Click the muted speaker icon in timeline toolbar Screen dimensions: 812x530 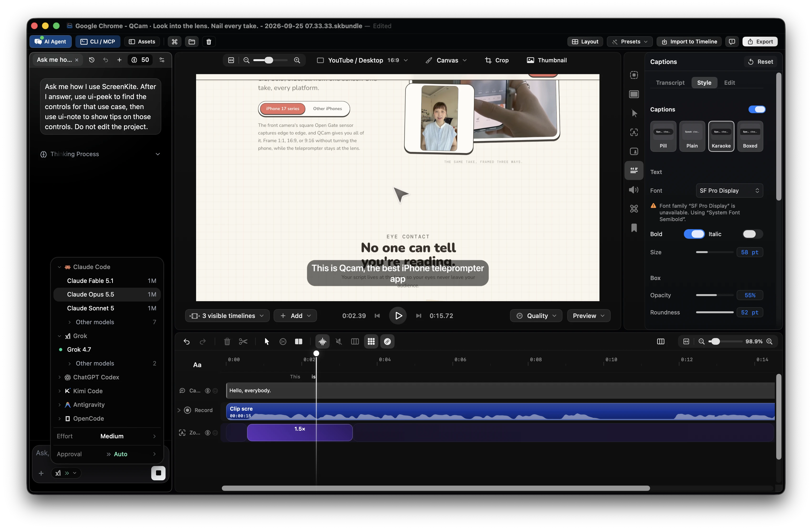click(x=338, y=341)
